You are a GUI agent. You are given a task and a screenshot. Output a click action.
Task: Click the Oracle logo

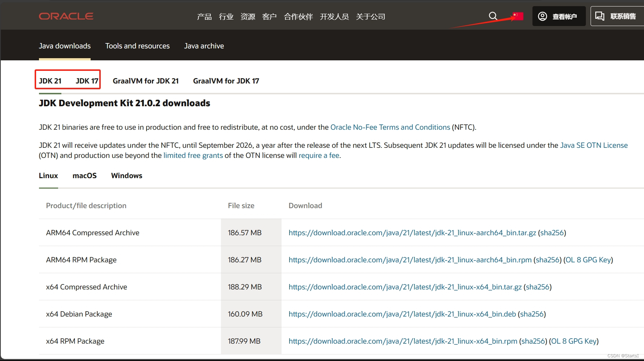66,16
